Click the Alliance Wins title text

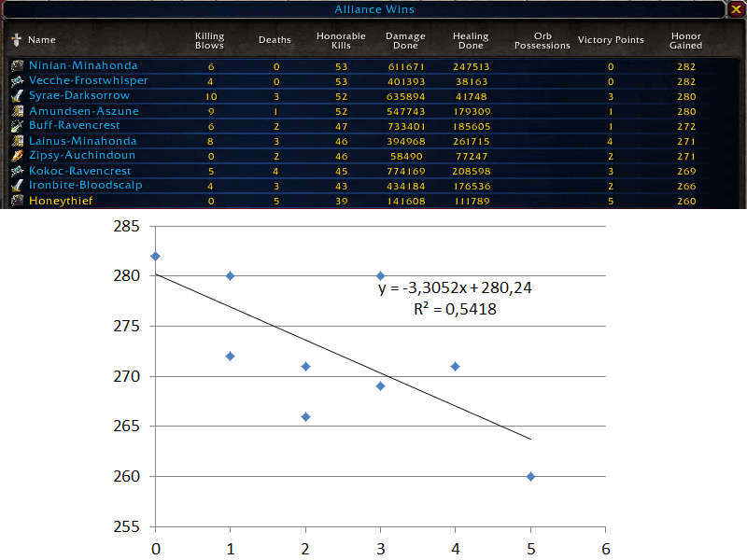point(374,9)
